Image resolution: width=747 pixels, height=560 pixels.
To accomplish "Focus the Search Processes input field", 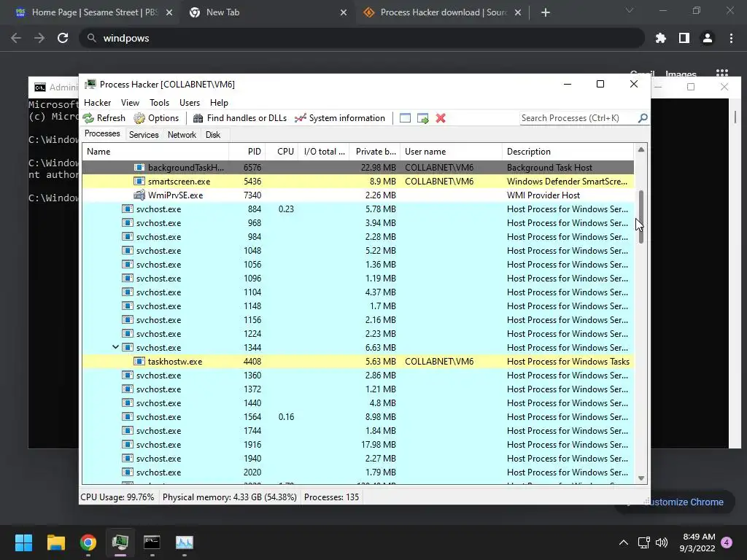I will [578, 118].
